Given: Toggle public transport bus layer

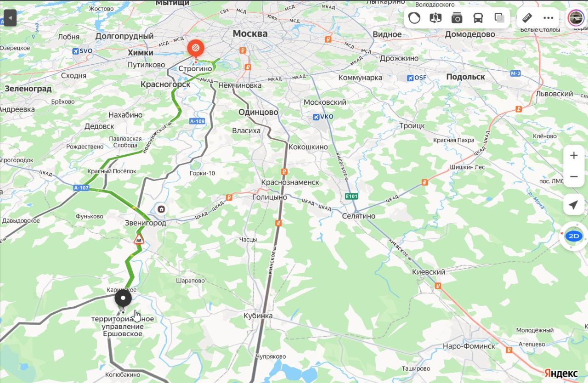Looking at the screenshot, I should pyautogui.click(x=478, y=18).
